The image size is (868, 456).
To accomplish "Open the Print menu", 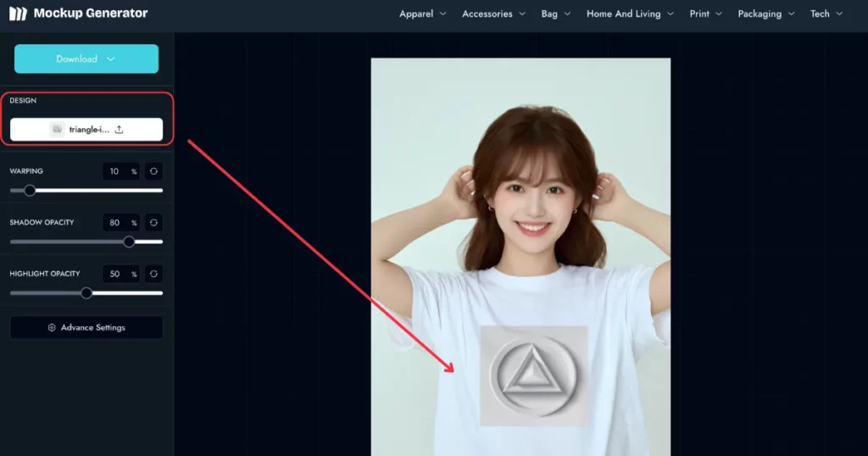I will 705,14.
